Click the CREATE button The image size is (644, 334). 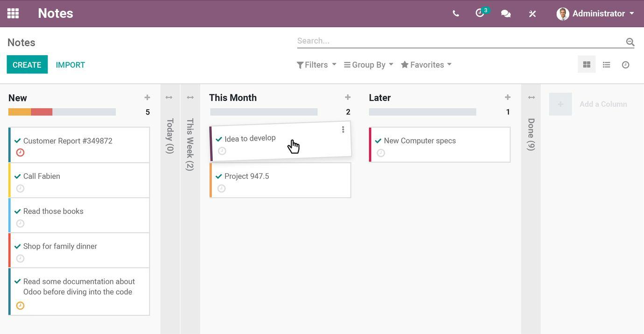click(27, 64)
